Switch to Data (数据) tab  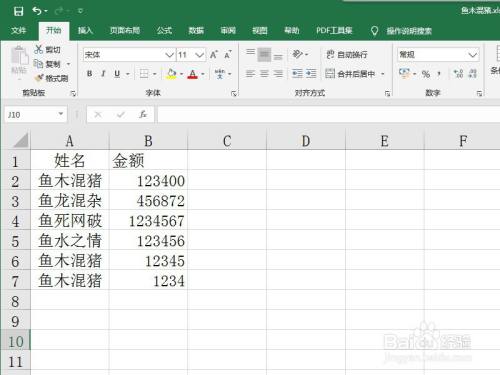tap(196, 31)
